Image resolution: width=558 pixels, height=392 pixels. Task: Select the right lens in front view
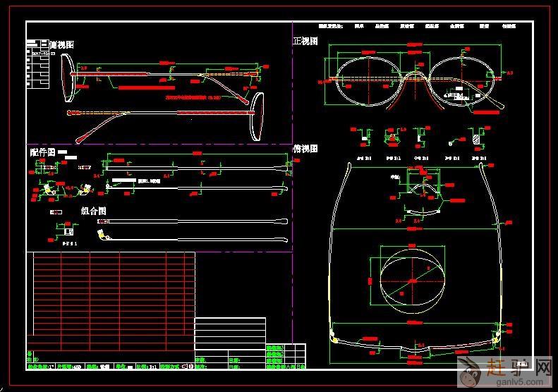point(461,81)
